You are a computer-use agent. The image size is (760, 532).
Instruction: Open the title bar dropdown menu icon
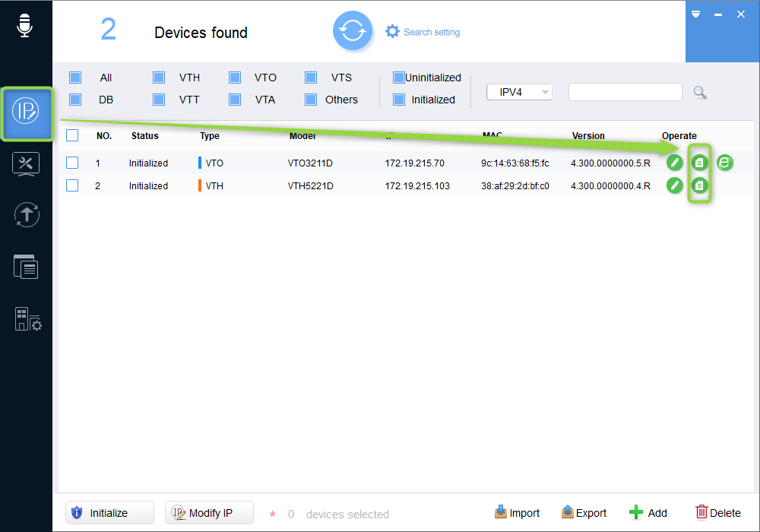click(x=695, y=14)
